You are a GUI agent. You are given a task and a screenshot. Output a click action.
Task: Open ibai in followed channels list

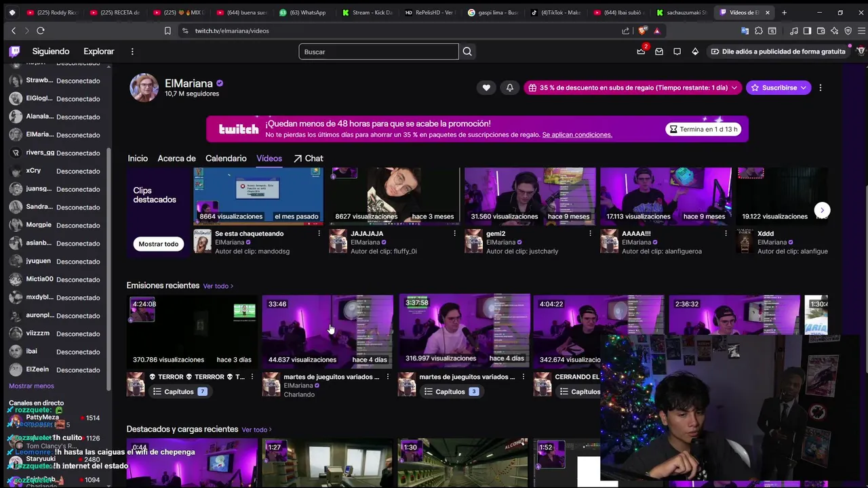pyautogui.click(x=54, y=352)
